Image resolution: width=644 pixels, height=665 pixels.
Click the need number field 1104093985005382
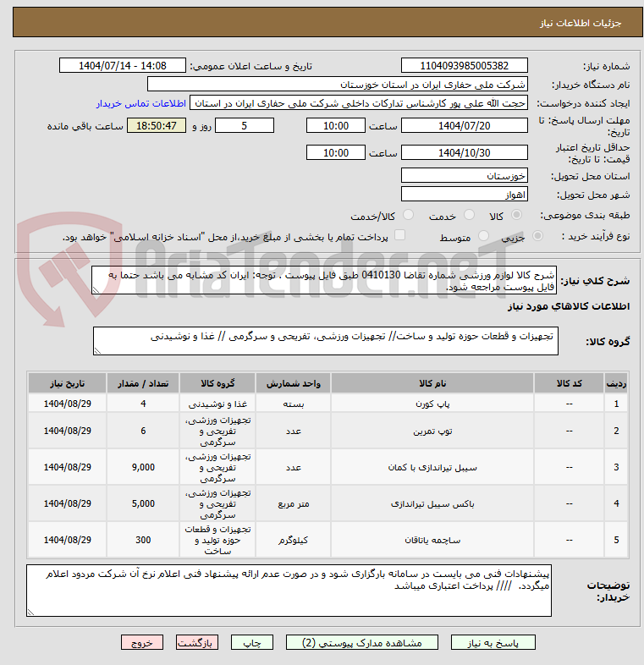464,66
